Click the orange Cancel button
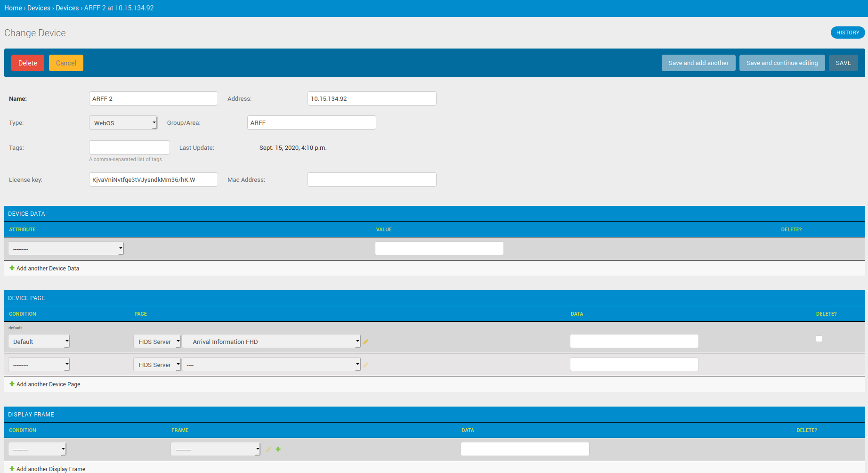868x473 pixels. [x=66, y=63]
